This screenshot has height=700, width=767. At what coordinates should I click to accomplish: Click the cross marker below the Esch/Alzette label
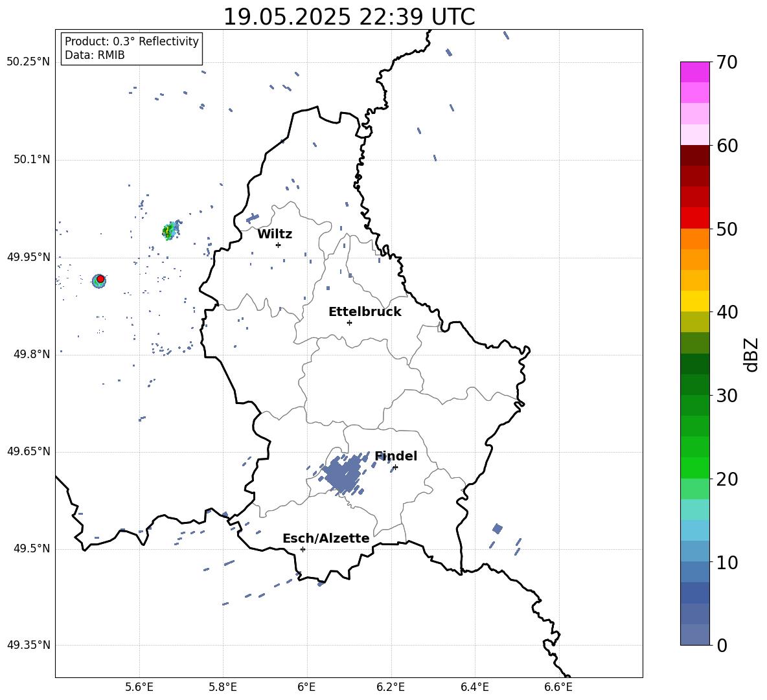tap(303, 549)
